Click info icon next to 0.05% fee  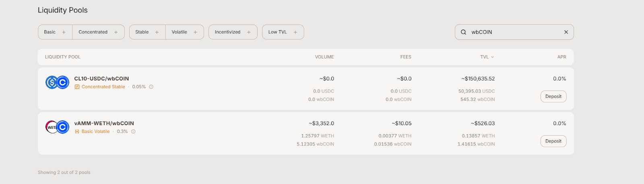click(151, 87)
